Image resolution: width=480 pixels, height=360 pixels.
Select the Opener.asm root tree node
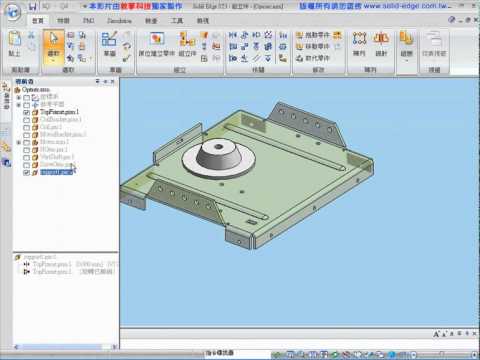point(33,90)
